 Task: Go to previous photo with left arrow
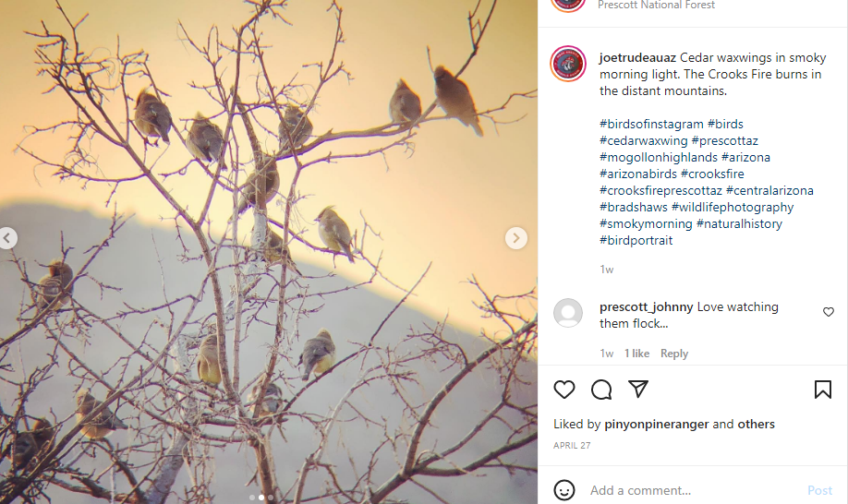[7, 237]
